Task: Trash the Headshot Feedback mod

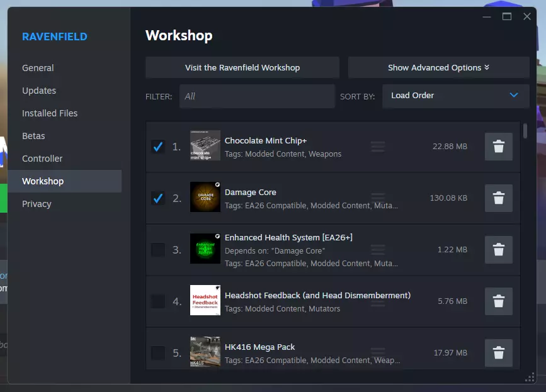Action: [x=498, y=301]
